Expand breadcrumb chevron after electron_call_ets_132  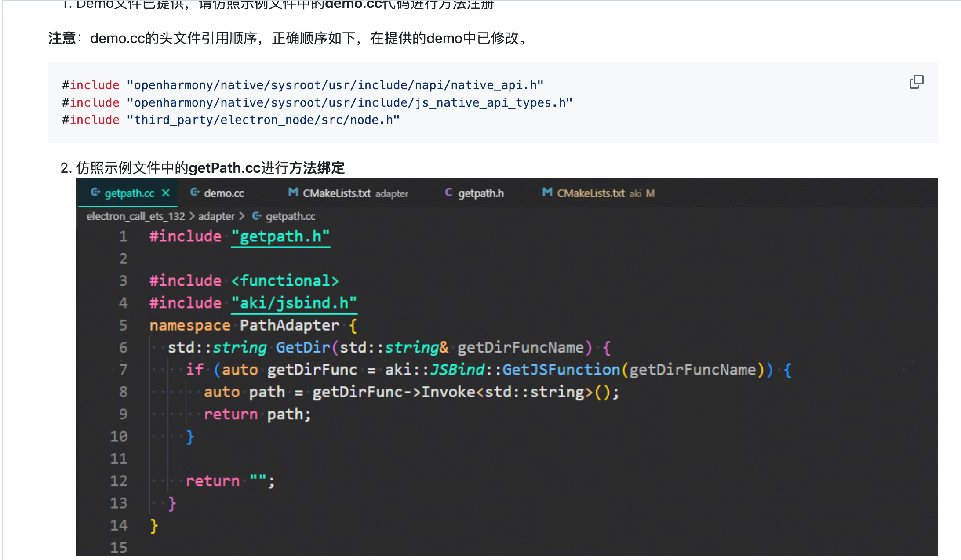click(x=192, y=216)
